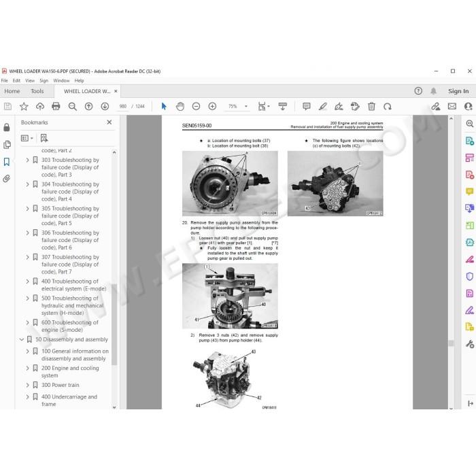Click the Sign In button

(458, 90)
